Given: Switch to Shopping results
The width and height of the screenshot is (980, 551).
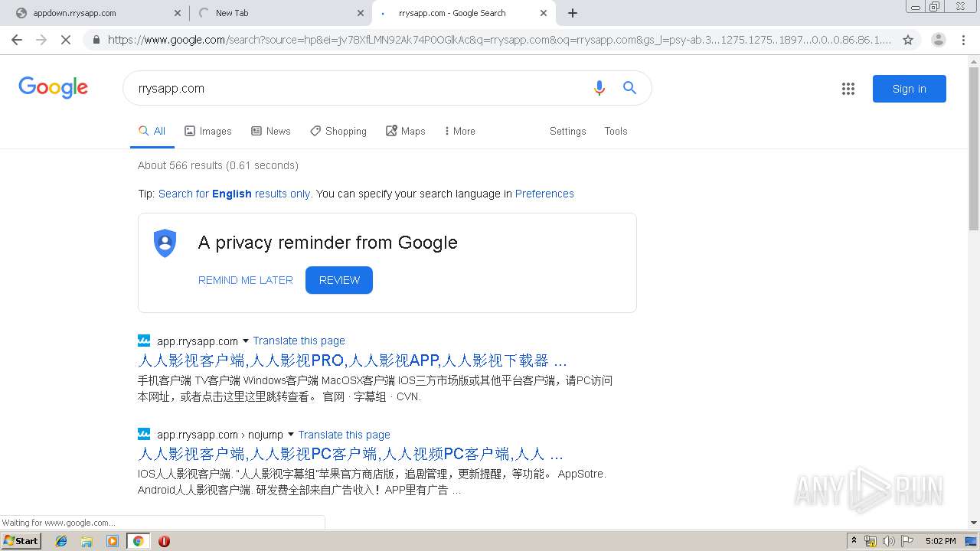Looking at the screenshot, I should [338, 131].
